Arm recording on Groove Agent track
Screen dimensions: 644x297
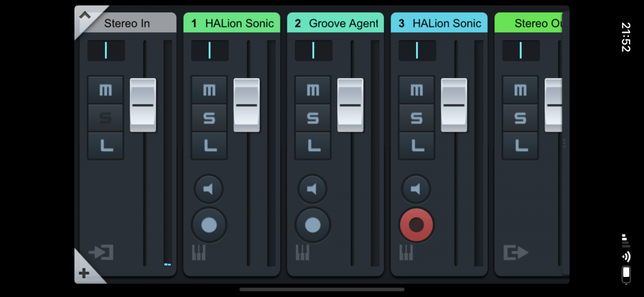pyautogui.click(x=312, y=225)
